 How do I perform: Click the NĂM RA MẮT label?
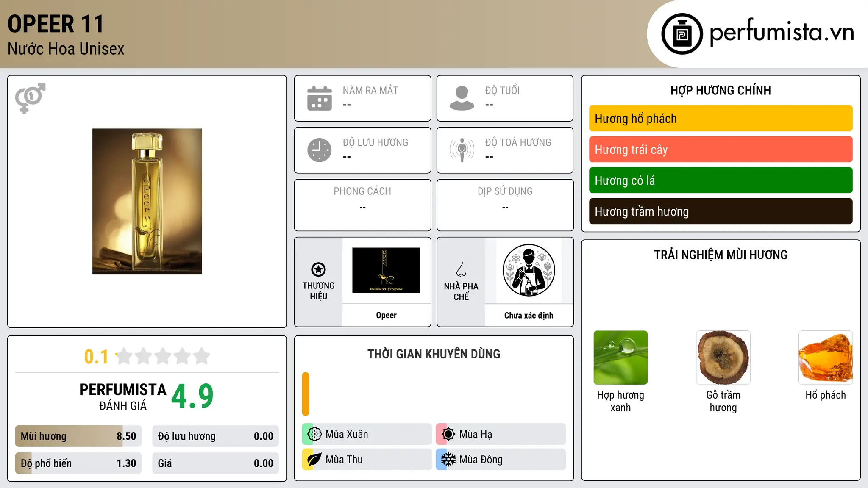pyautogui.click(x=370, y=90)
